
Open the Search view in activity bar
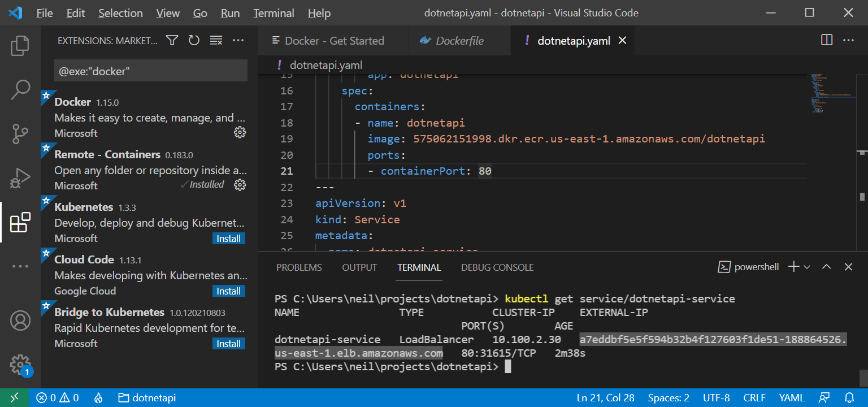click(x=20, y=89)
